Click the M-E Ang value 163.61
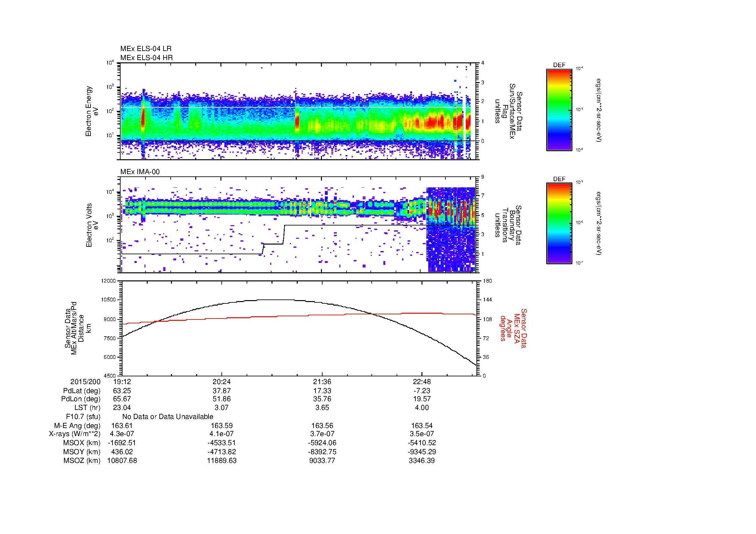 point(122,426)
